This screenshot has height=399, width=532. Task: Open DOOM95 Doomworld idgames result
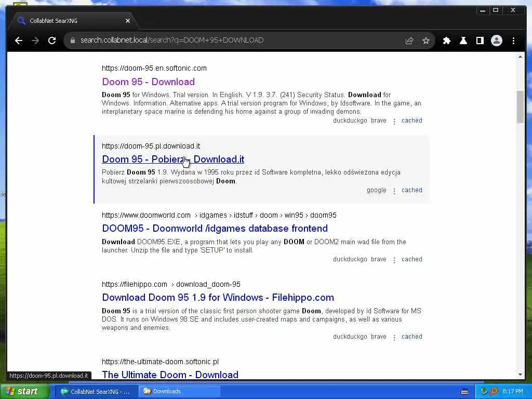pos(215,229)
